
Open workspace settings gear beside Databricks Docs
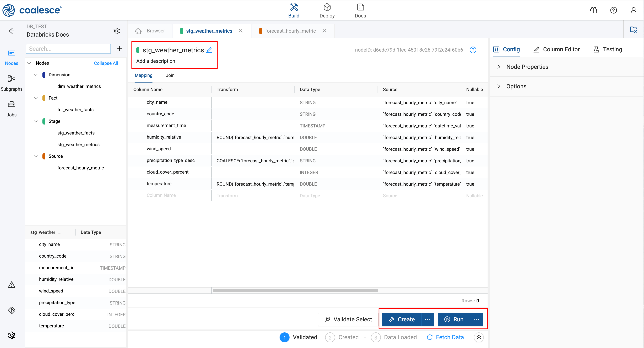coord(117,31)
